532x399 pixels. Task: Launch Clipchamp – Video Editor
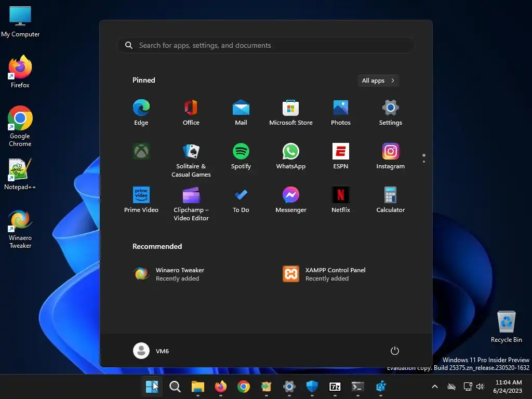(191, 204)
